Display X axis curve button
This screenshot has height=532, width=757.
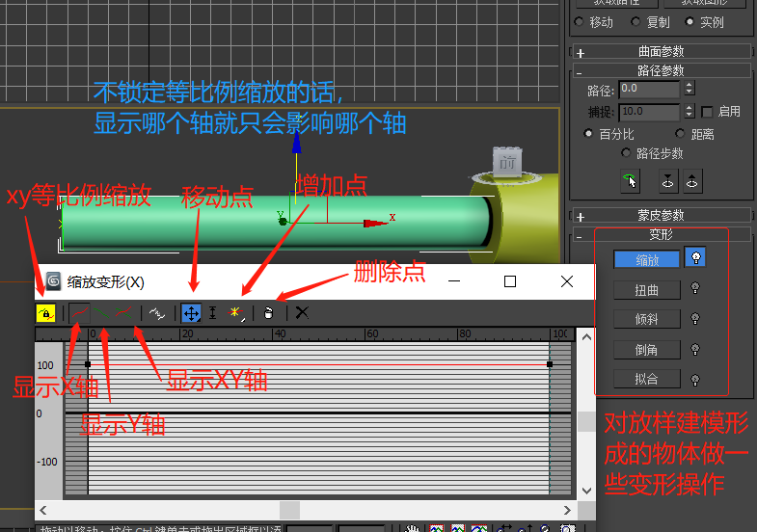(80, 313)
